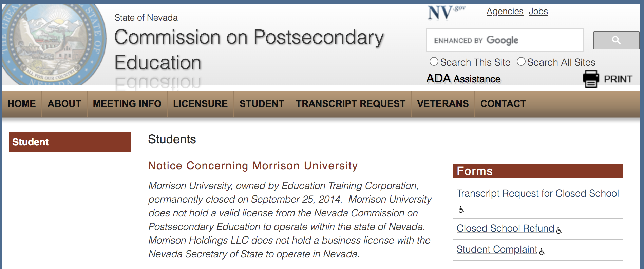Click the NV.gov logo
This screenshot has height=269, width=644.
pyautogui.click(x=446, y=13)
